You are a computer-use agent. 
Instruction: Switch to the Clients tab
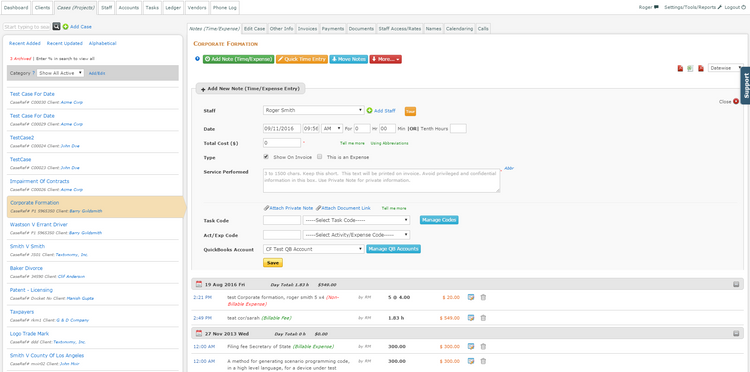pos(43,8)
